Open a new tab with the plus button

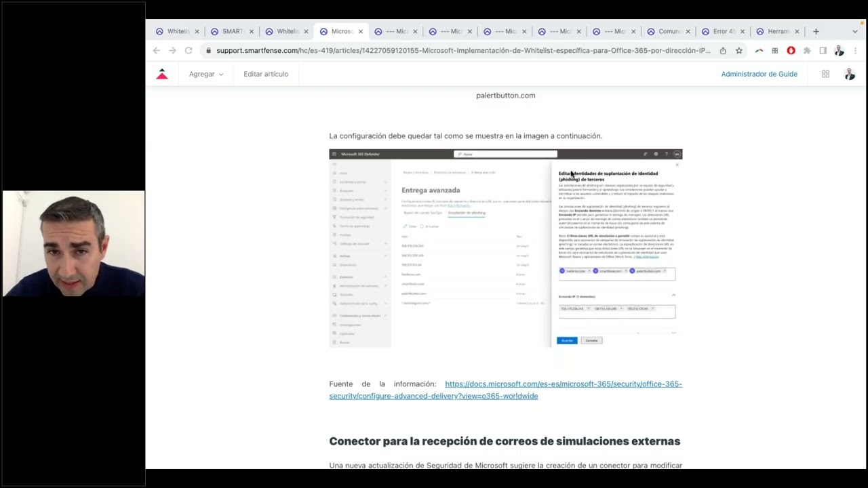(x=816, y=31)
